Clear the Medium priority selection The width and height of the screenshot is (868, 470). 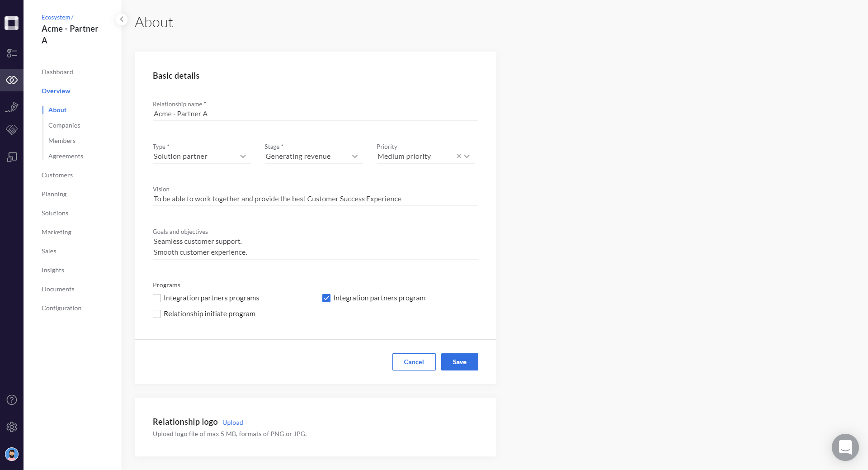tap(459, 157)
